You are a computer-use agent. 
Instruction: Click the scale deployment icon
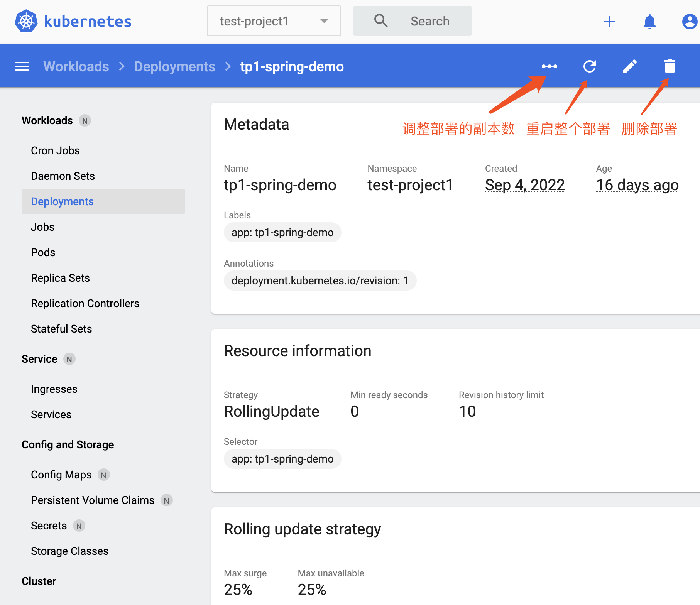(x=550, y=66)
